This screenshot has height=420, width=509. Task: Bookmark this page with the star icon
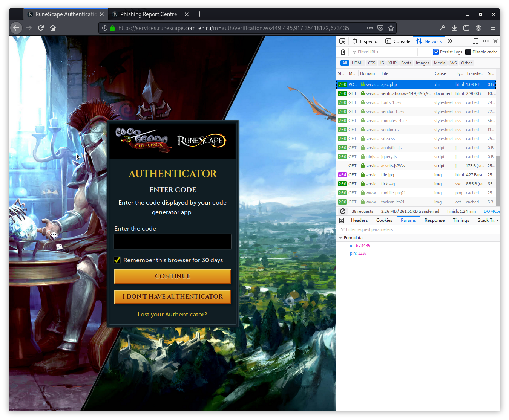tap(391, 28)
